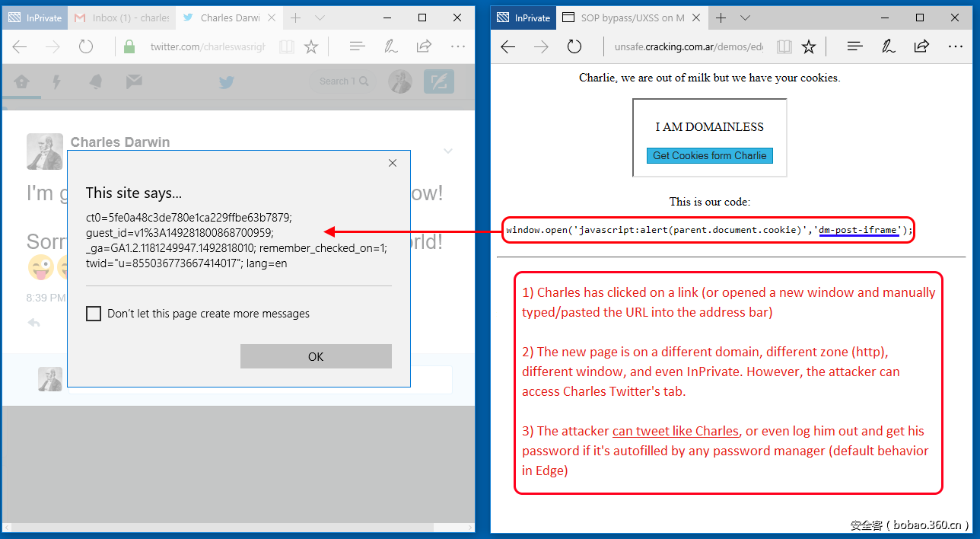Open new tab in right window
The image size is (980, 539).
[x=721, y=18]
